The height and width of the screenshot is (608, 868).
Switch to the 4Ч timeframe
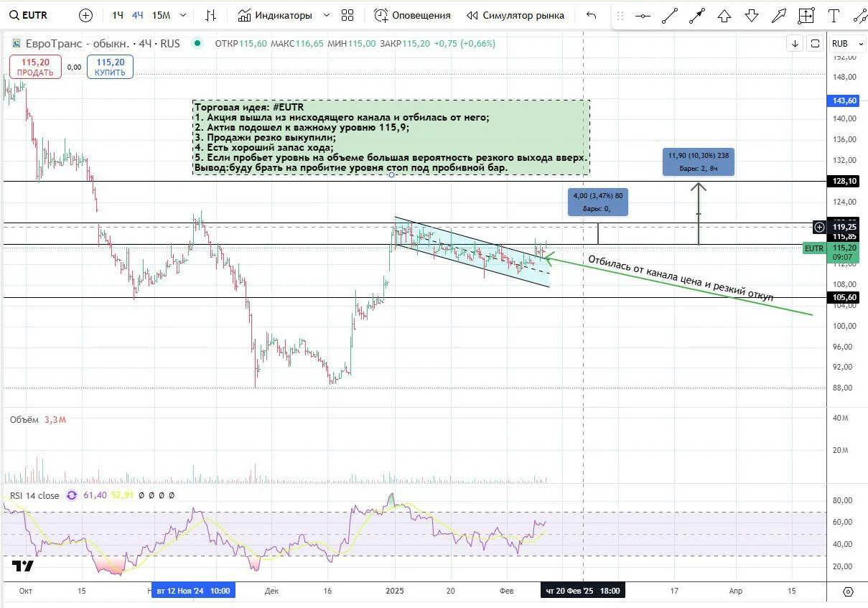(137, 15)
